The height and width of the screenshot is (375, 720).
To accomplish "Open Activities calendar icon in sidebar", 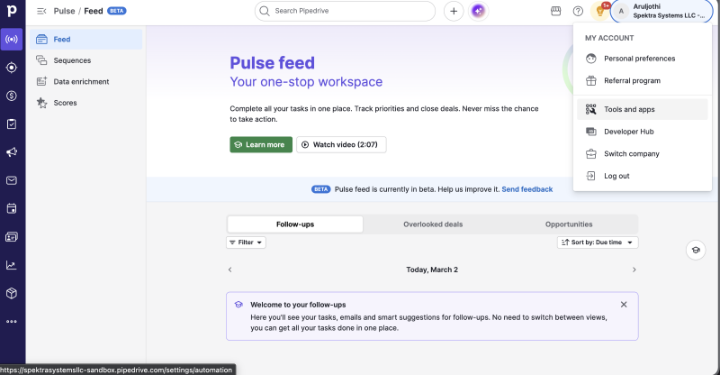I will click(11, 209).
